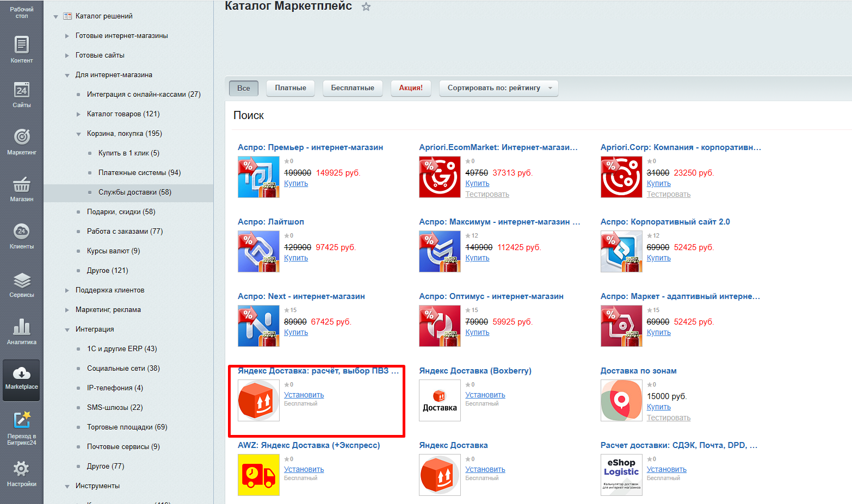The height and width of the screenshot is (504, 852).
Task: Open AWZ: Яндекс Доставка (+Экспресс) title
Action: pos(308,445)
